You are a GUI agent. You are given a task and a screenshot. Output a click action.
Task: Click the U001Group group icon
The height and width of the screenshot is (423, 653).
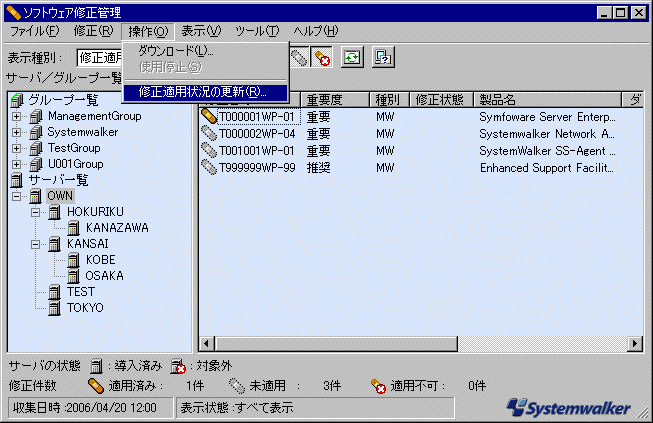pyautogui.click(x=36, y=164)
